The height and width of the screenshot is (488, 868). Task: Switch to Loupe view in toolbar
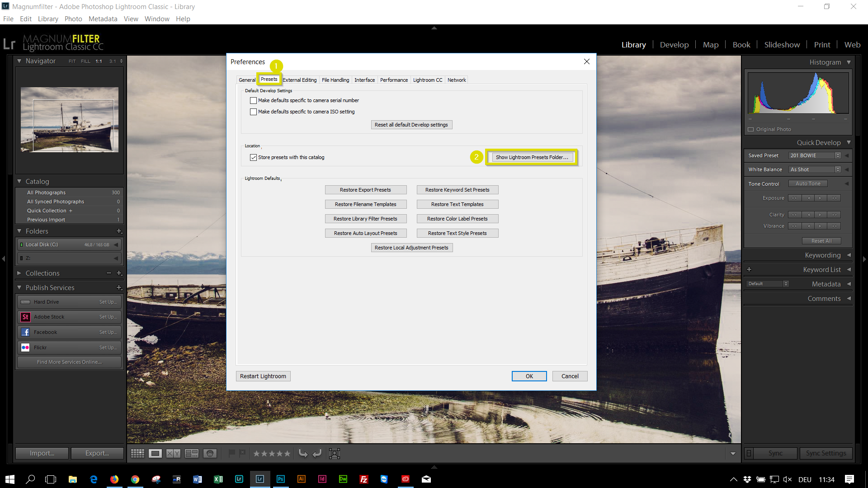pos(156,453)
